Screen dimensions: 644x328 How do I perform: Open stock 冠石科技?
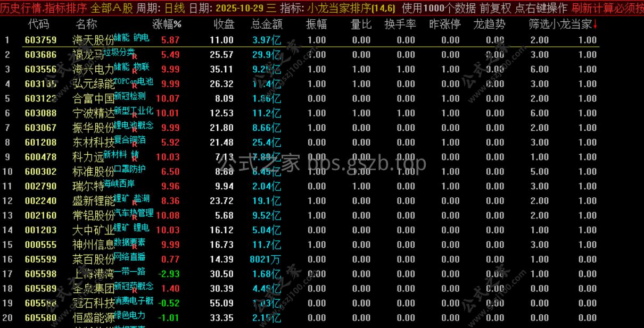94,303
